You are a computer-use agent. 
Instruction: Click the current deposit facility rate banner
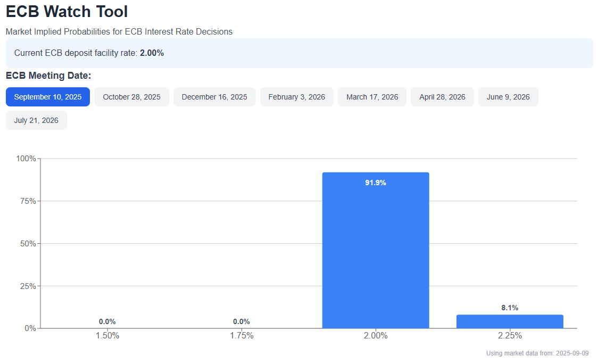point(299,53)
